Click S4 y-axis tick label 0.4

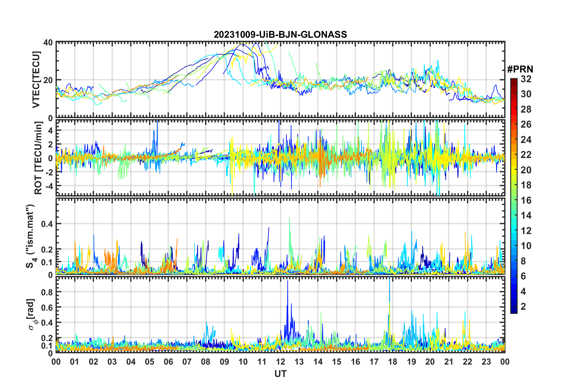tap(47, 224)
